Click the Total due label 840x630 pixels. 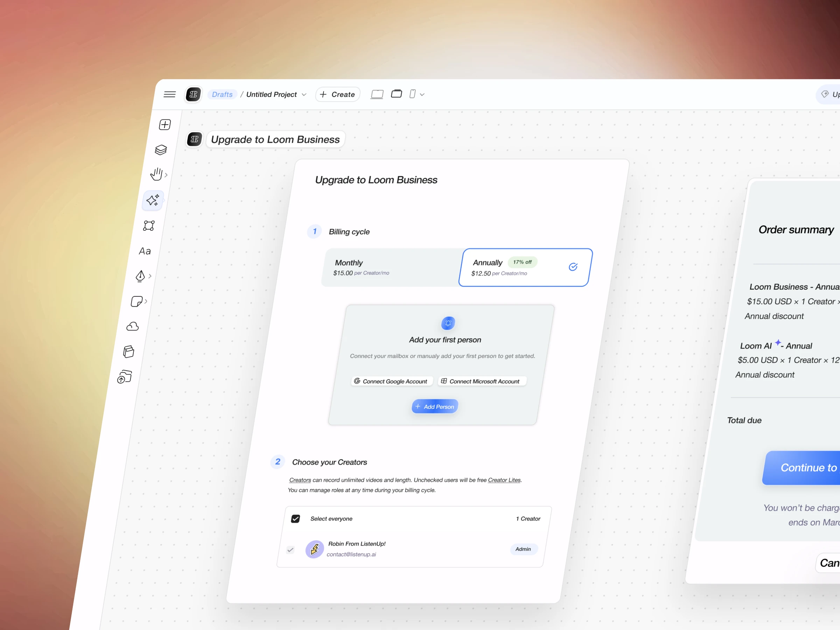744,420
